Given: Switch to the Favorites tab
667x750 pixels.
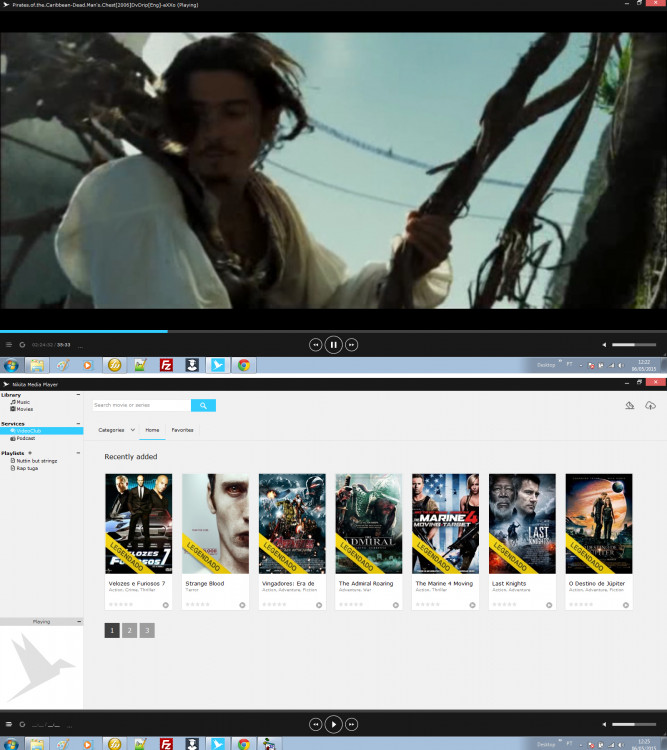Looking at the screenshot, I should point(182,430).
